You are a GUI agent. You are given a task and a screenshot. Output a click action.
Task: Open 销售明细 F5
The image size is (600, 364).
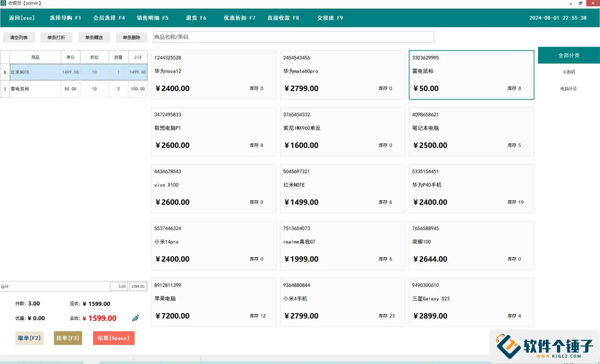click(153, 18)
